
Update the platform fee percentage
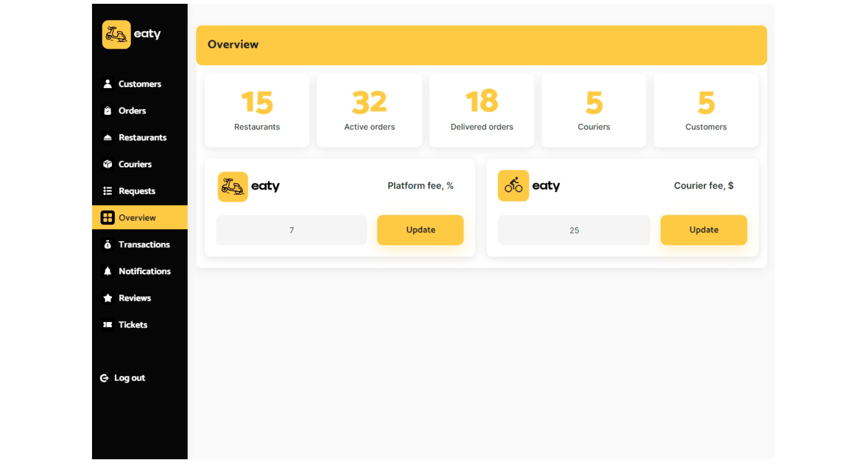[x=420, y=230]
